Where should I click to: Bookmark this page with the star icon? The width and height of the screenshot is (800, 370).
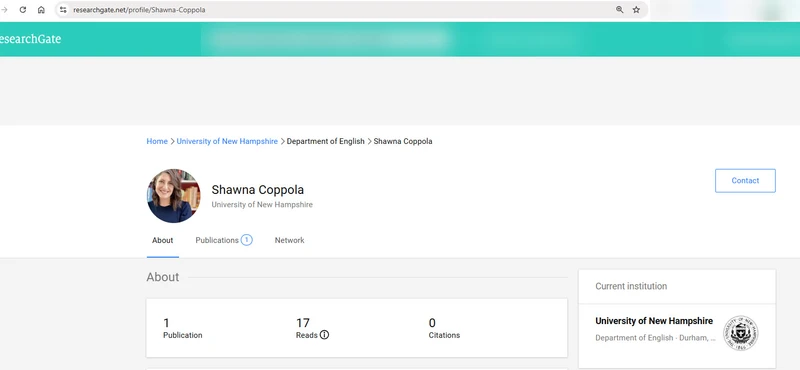(x=636, y=10)
